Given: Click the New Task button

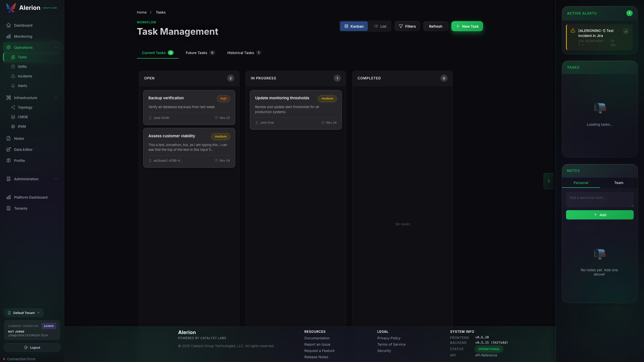Looking at the screenshot, I should [x=467, y=26].
